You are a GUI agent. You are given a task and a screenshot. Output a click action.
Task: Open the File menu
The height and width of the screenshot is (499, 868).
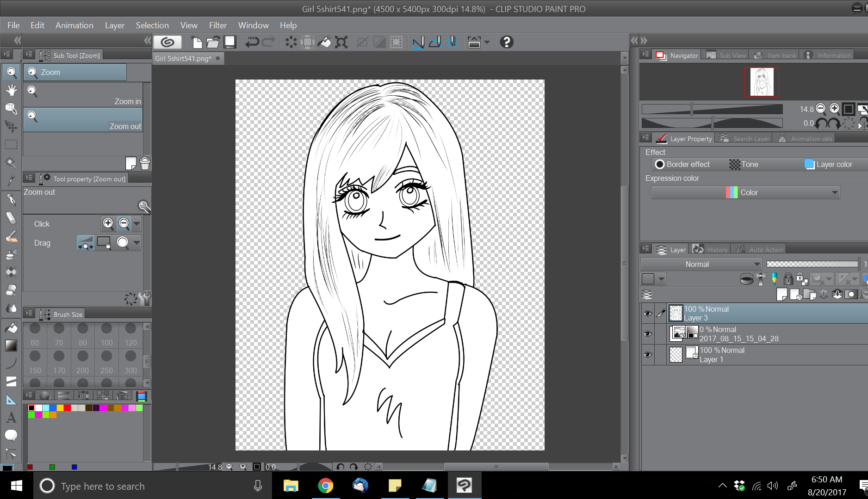pyautogui.click(x=13, y=25)
